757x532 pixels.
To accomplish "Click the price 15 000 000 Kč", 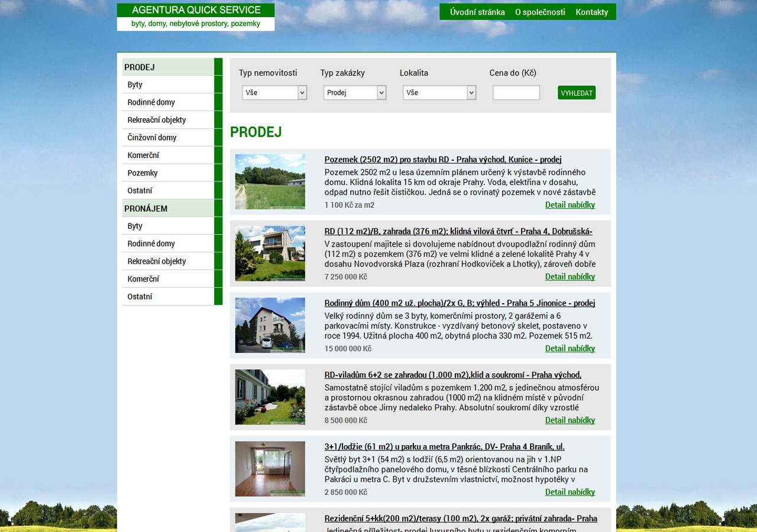I will coord(348,349).
